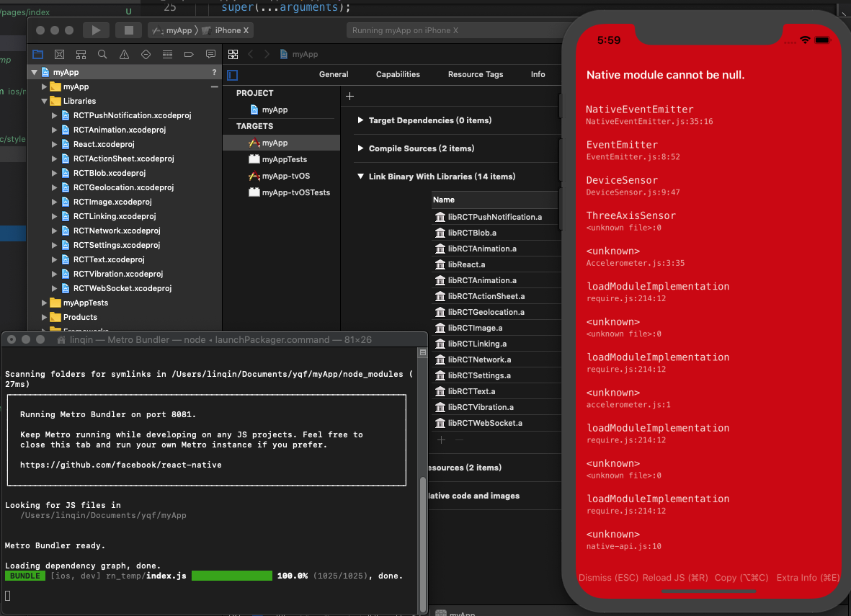
Task: Click Extra Info on simulator
Action: tap(808, 578)
